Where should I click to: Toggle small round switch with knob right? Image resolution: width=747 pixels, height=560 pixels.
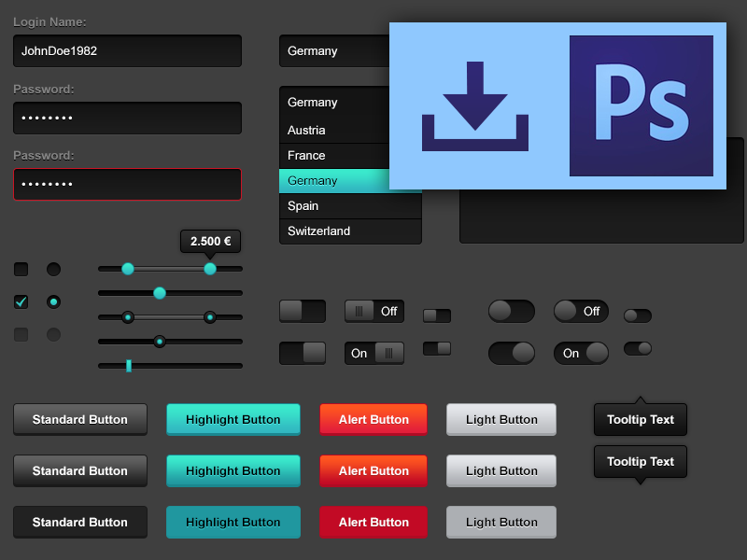(x=638, y=348)
